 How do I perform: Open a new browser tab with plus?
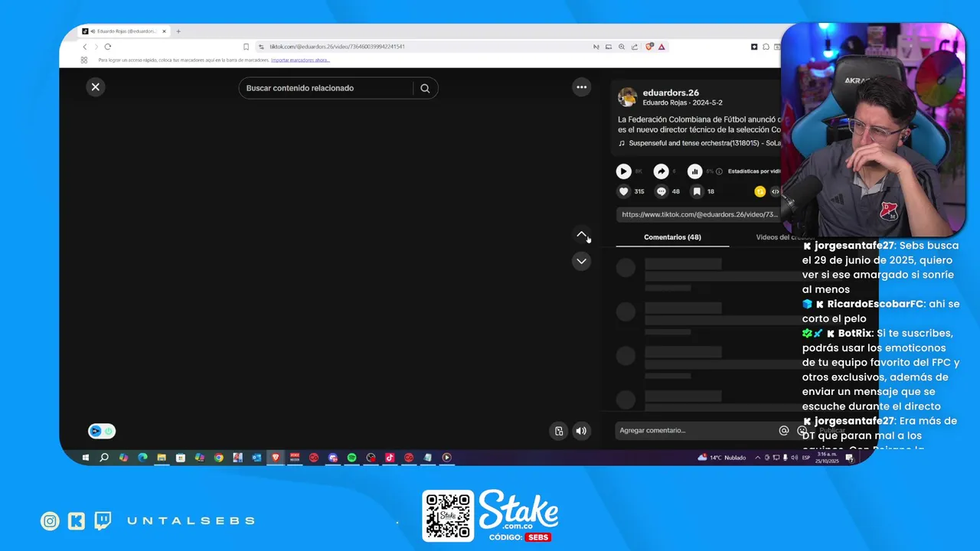[178, 31]
